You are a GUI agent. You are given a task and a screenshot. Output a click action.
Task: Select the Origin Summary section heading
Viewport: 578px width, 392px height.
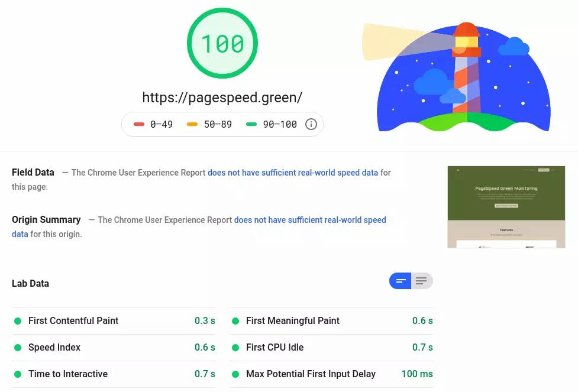click(46, 219)
